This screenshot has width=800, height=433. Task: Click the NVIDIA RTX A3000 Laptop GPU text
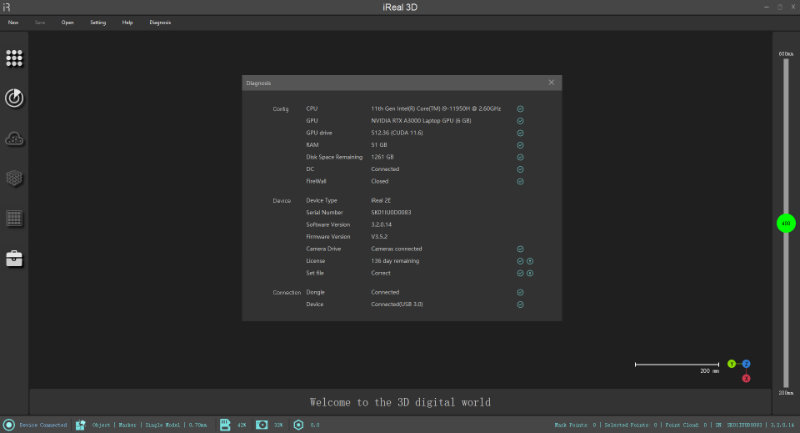click(421, 121)
